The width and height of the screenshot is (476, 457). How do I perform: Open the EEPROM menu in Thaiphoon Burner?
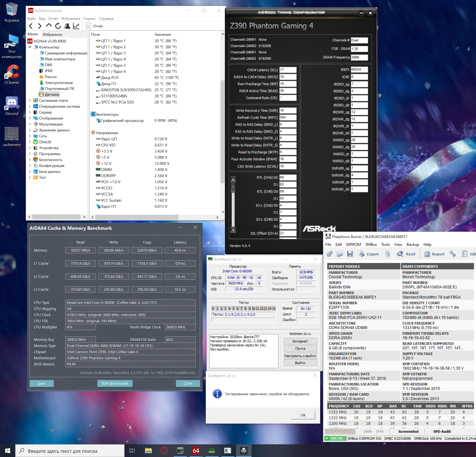[x=353, y=244]
